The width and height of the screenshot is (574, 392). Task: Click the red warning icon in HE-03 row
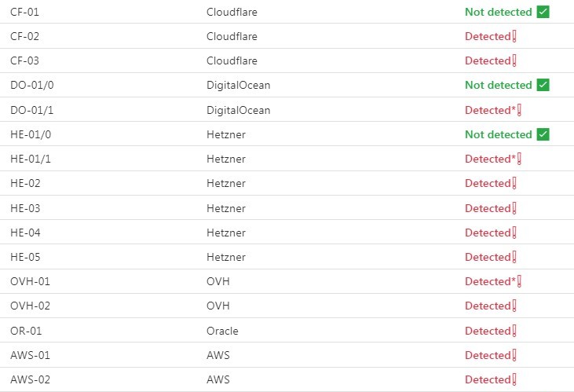514,208
